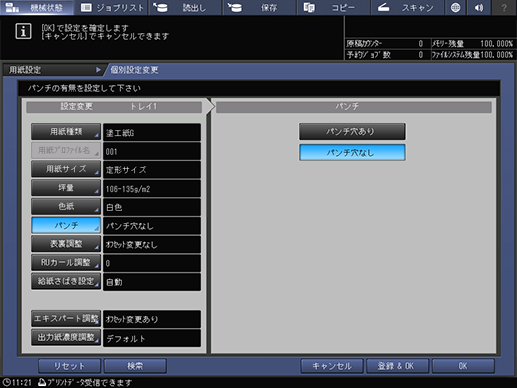This screenshot has height=388, width=517.
Task: Open 出力紙濃度調整 density adjustment
Action: [66, 337]
